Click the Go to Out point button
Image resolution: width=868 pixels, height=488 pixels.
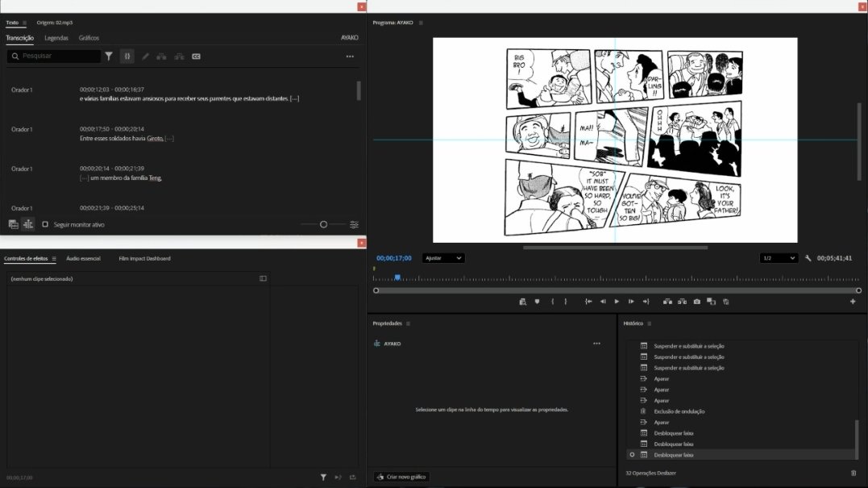[x=646, y=302]
